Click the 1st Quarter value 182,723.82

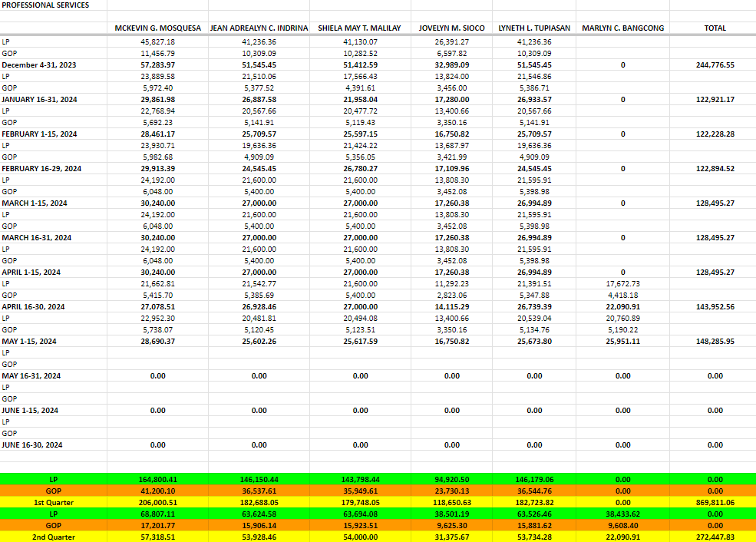point(534,502)
